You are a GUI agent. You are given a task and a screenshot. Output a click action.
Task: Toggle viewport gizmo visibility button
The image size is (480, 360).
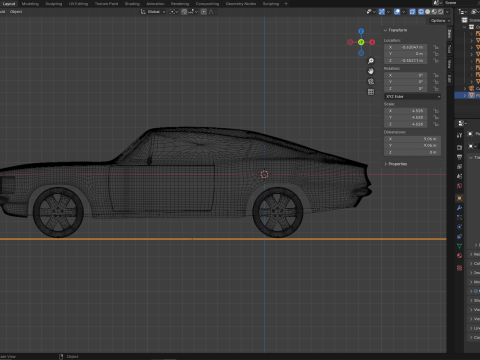382,12
